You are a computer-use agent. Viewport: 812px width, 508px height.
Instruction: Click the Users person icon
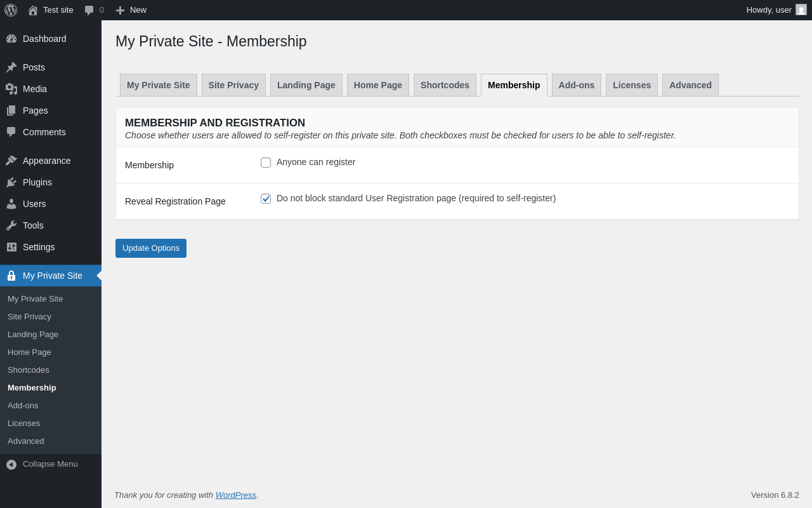[x=11, y=204]
